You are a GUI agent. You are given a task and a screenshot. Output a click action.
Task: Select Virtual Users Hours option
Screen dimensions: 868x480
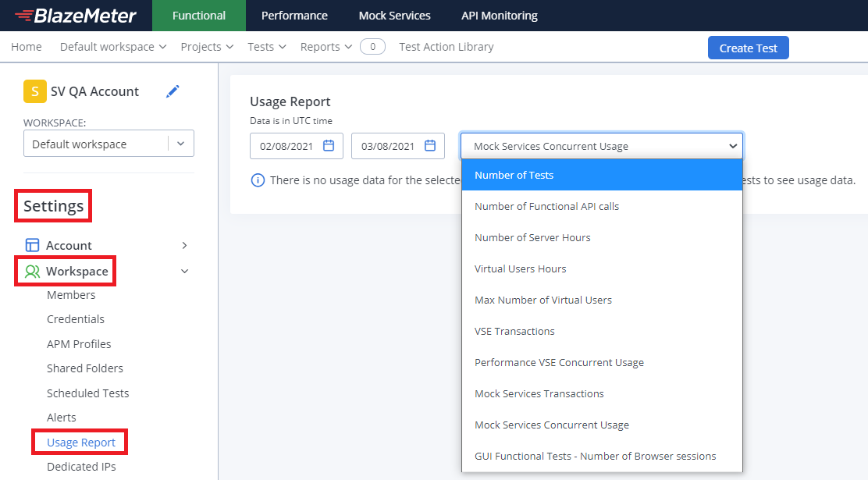[x=602, y=268]
